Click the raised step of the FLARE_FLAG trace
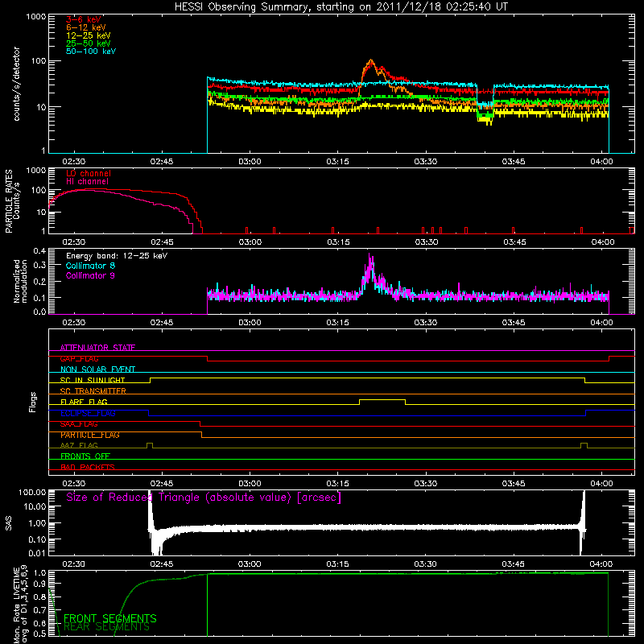Viewport: 644px width, 644px height. click(x=382, y=399)
